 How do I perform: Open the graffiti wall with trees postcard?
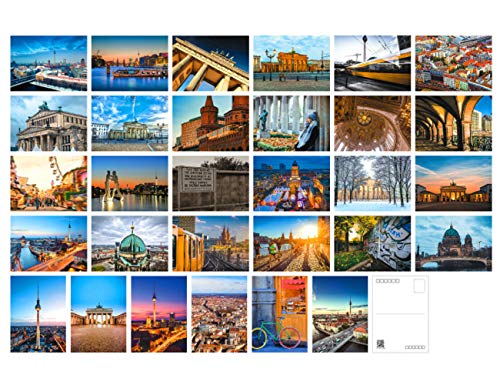coord(373,243)
